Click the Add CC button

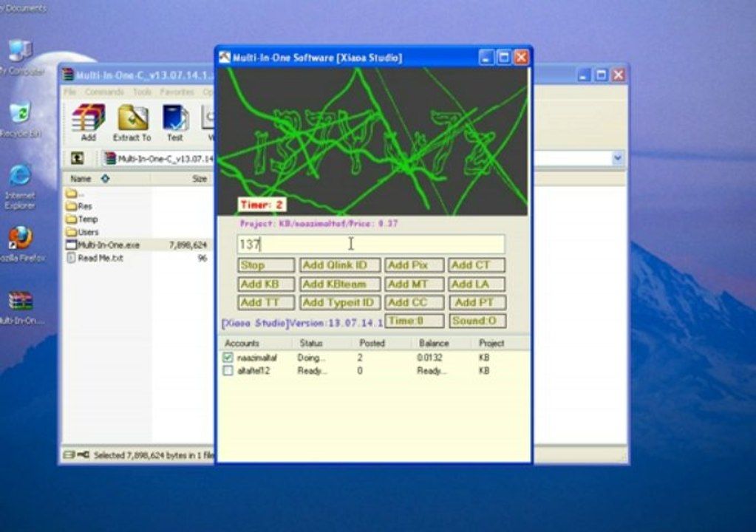point(414,302)
